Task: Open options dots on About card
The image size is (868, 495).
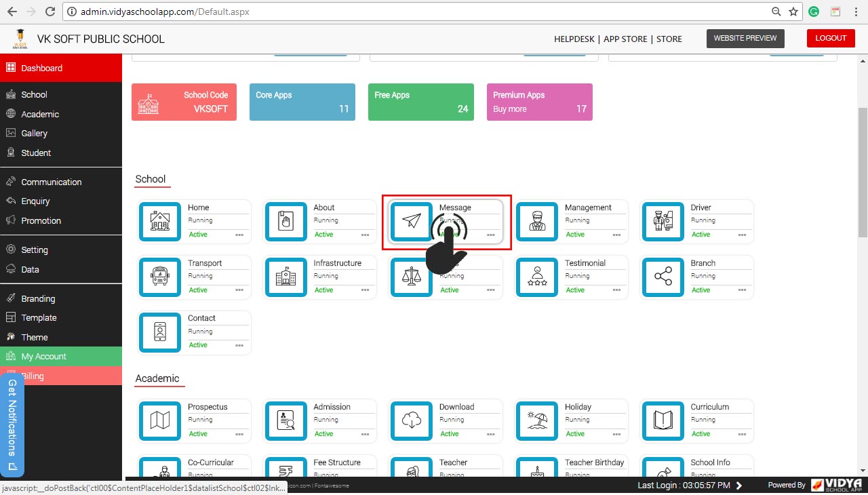Action: pyautogui.click(x=365, y=235)
